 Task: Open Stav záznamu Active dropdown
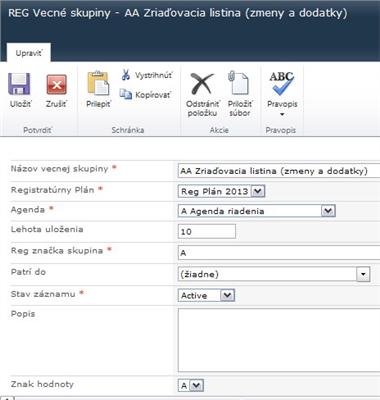[x=206, y=295]
